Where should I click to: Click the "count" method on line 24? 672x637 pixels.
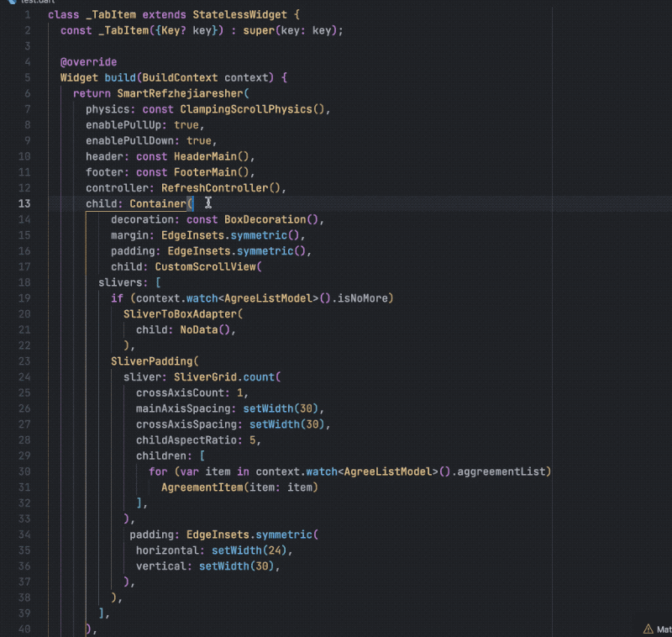(259, 377)
